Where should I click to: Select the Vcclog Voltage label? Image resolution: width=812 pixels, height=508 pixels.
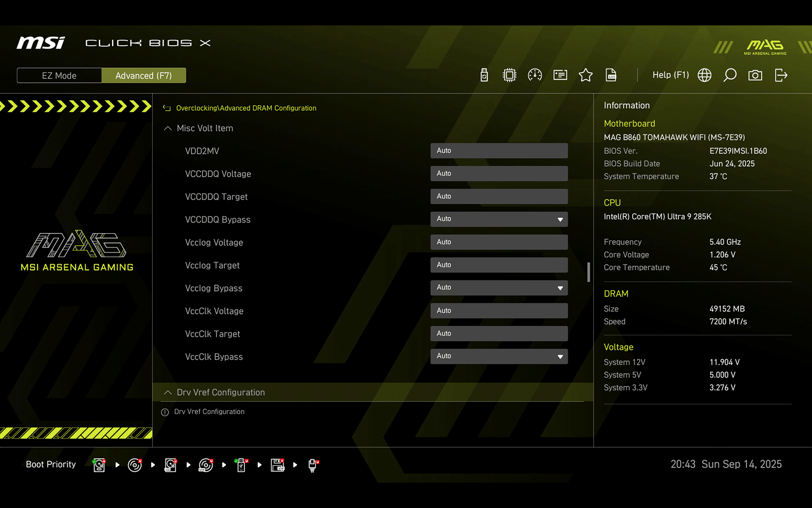click(214, 242)
